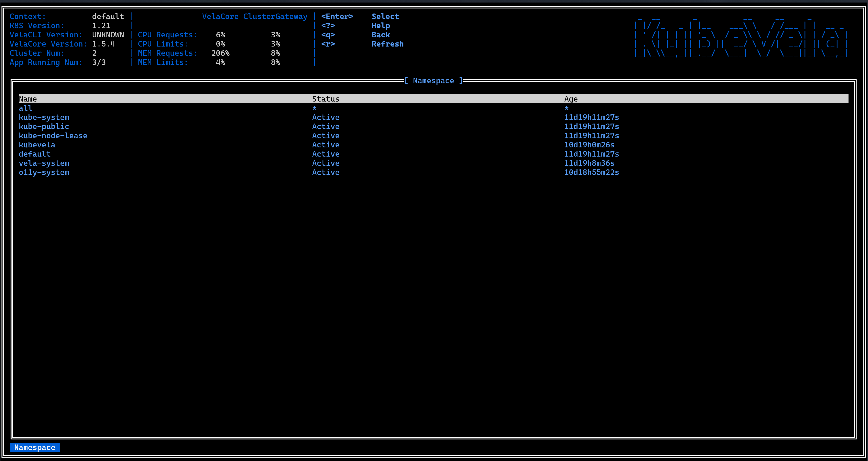Click the age 10d19h0m26s of kubevela
The image size is (868, 461).
pyautogui.click(x=589, y=145)
